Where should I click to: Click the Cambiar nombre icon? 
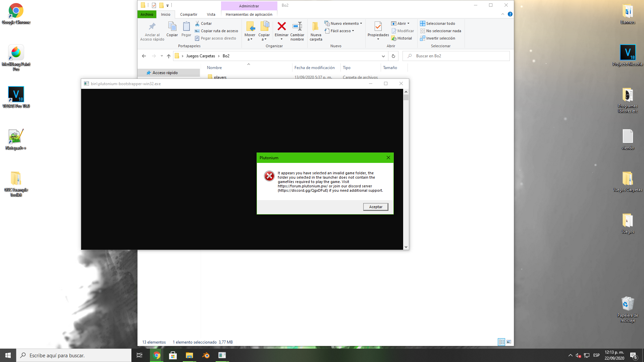297,26
